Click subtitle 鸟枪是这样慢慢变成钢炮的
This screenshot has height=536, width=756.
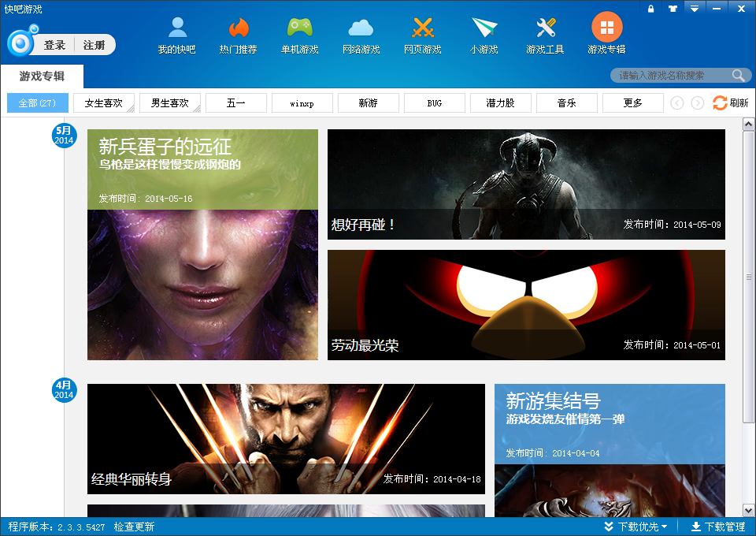point(170,165)
